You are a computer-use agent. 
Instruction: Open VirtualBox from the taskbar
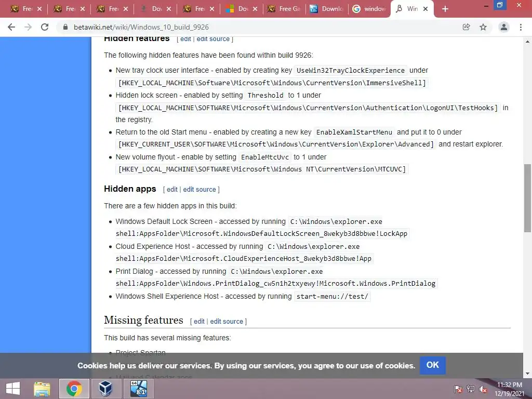[x=105, y=389]
